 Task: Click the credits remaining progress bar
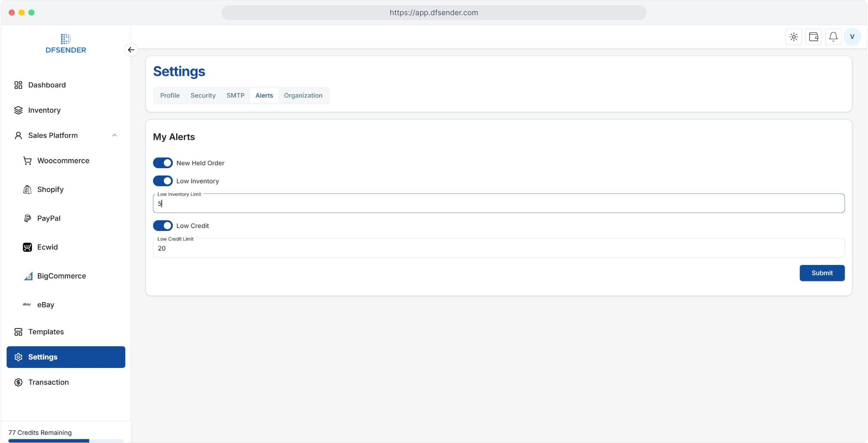coord(66,441)
